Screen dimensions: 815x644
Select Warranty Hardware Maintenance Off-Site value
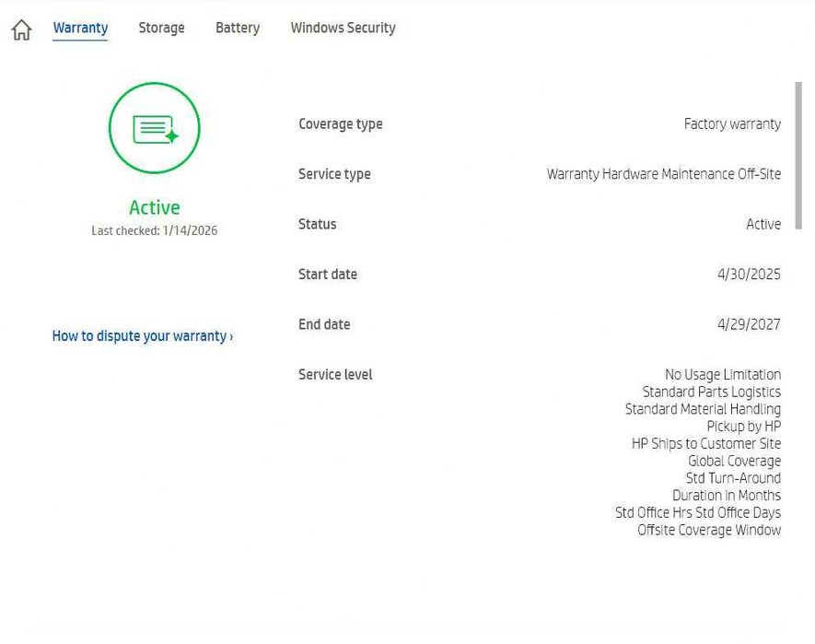664,174
